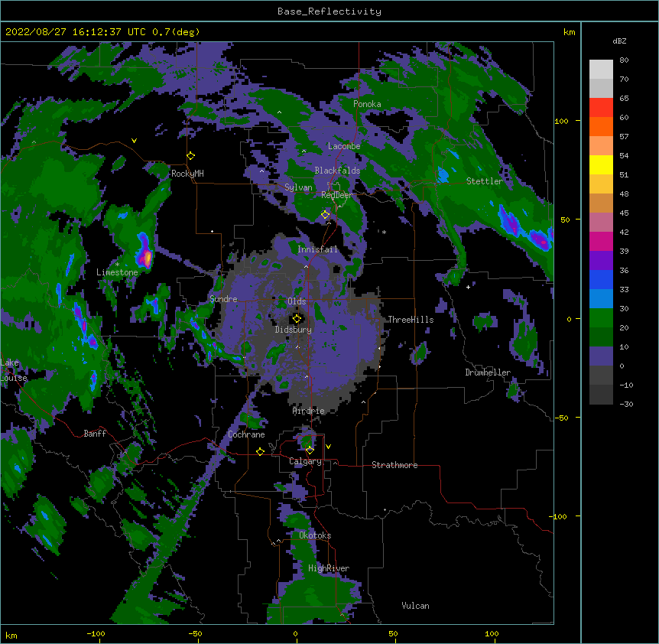
Task: Select the Lacombe city label
Action: pos(344,146)
